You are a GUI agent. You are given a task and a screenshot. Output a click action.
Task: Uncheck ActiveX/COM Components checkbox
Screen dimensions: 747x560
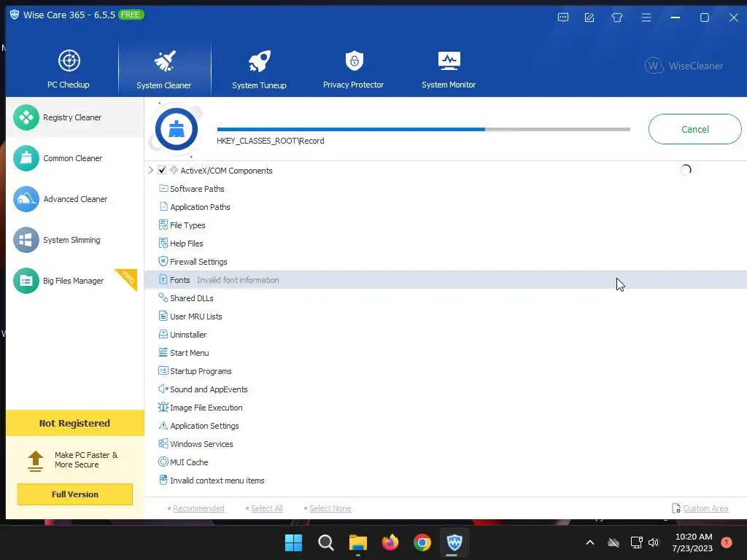coord(162,170)
